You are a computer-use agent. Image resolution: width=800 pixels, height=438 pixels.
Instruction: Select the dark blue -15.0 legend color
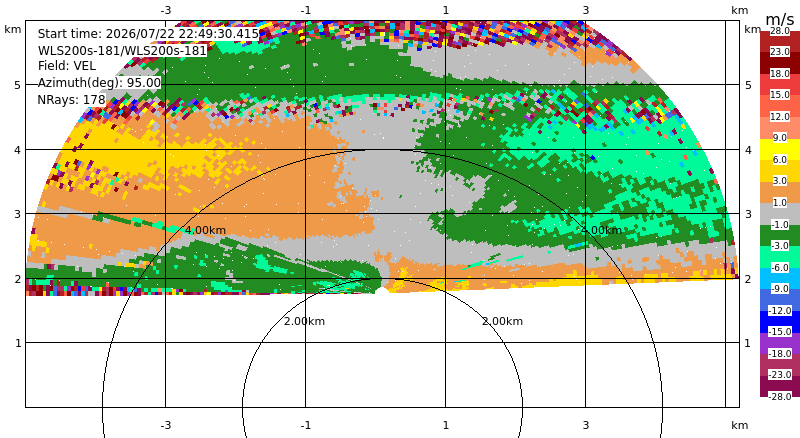pos(780,321)
